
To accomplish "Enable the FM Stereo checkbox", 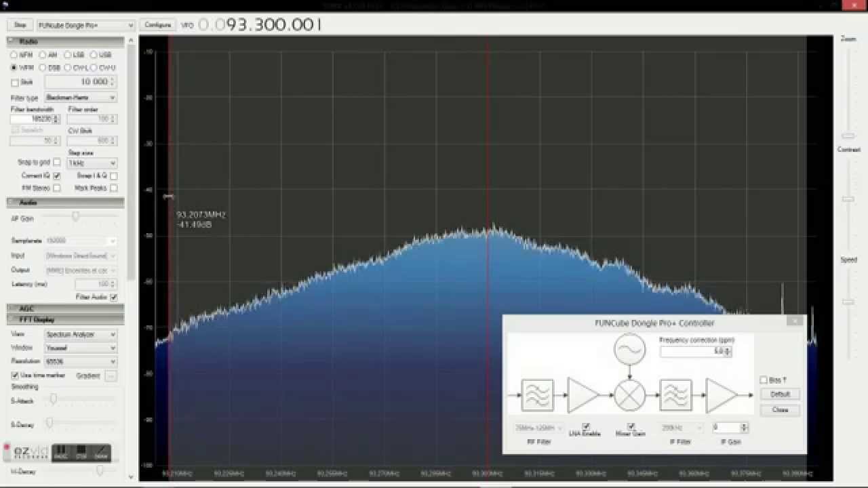I will point(56,188).
